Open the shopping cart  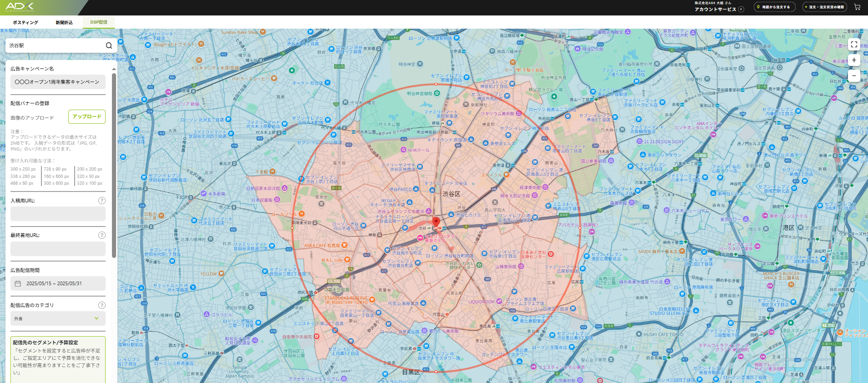tap(857, 7)
